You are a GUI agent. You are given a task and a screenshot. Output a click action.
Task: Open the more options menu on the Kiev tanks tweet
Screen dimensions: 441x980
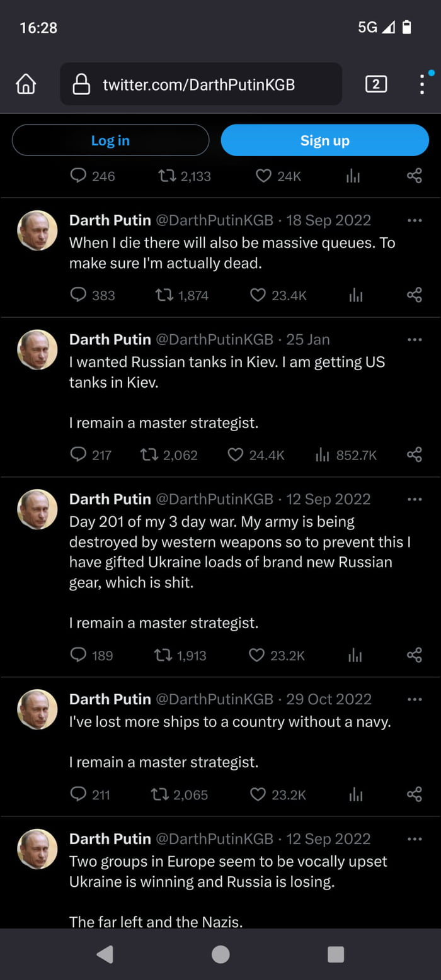[415, 339]
